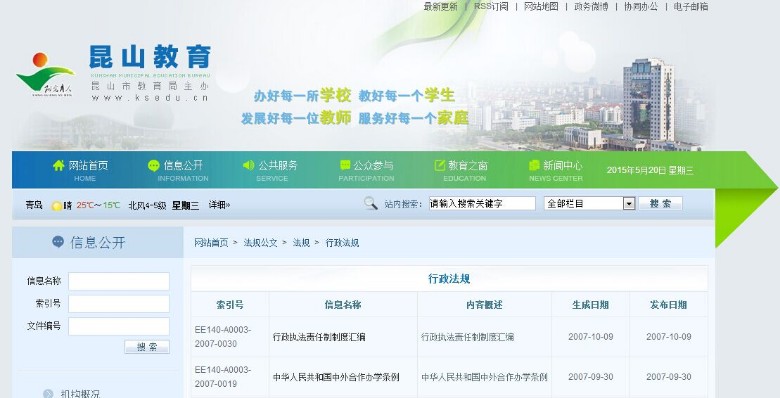
Task: Click the 请输入搜索关键字 search box
Action: coord(482,203)
